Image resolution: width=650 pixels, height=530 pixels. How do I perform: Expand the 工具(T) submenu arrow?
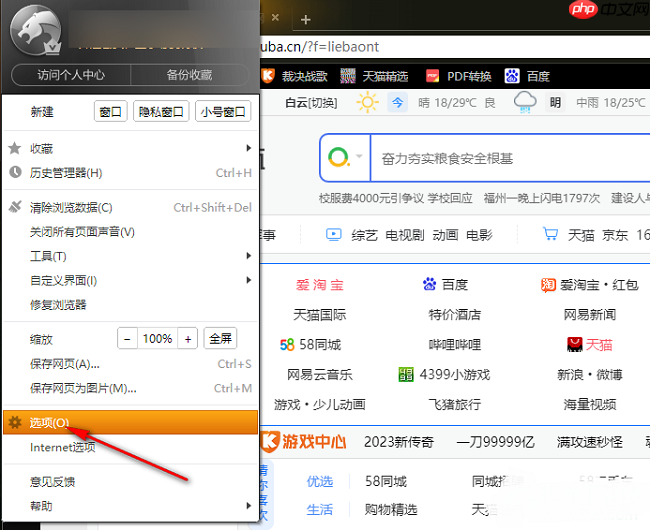click(x=249, y=256)
